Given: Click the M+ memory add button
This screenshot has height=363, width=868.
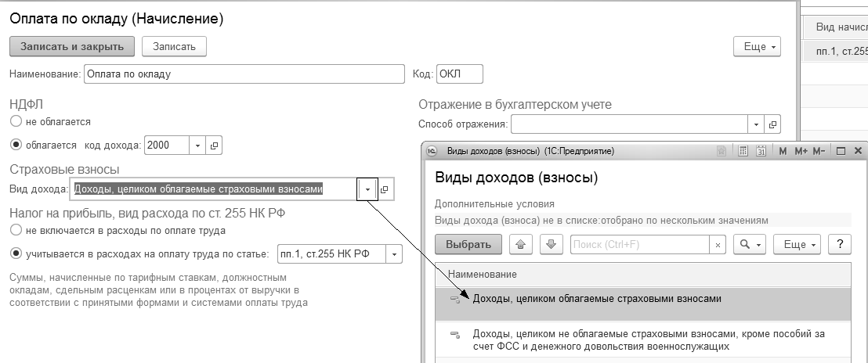Looking at the screenshot, I should [801, 151].
